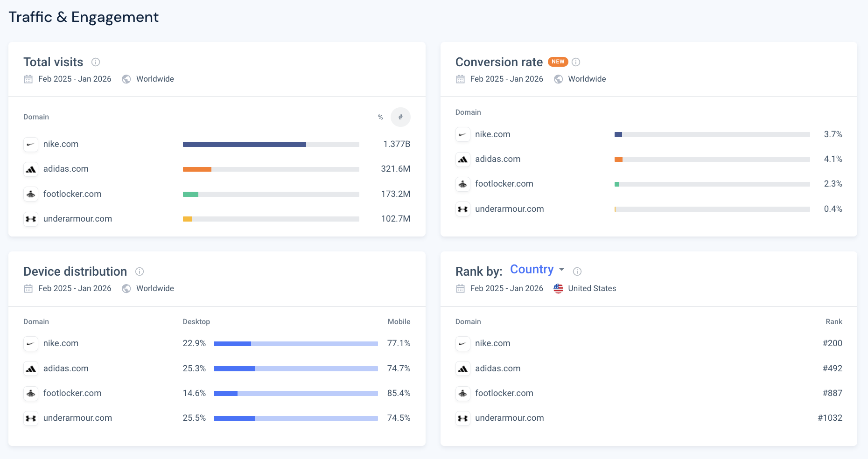The width and height of the screenshot is (868, 459).
Task: Click Conversion rate calendar date icon
Action: click(x=461, y=79)
